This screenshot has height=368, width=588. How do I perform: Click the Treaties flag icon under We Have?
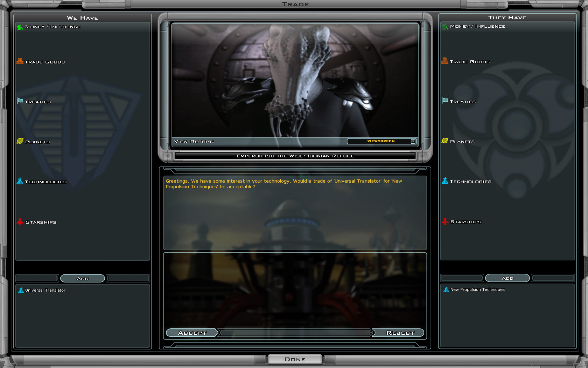20,101
